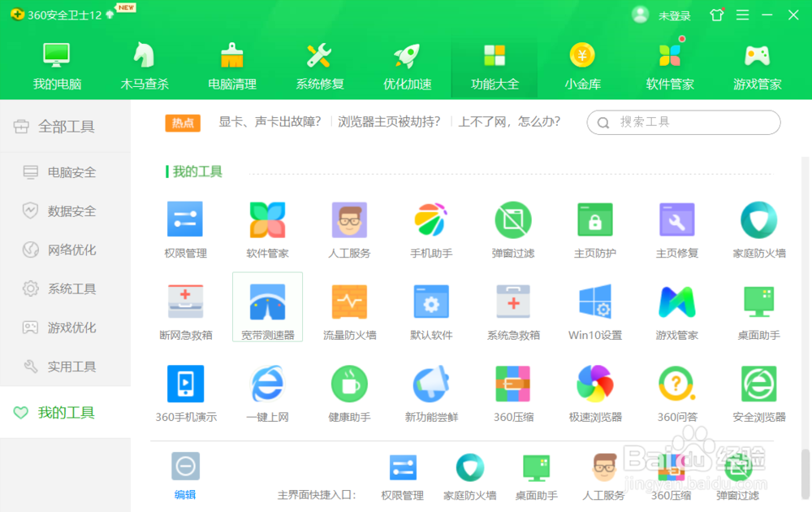Select 我的工具 in the sidebar
The height and width of the screenshot is (512, 812).
(x=65, y=413)
